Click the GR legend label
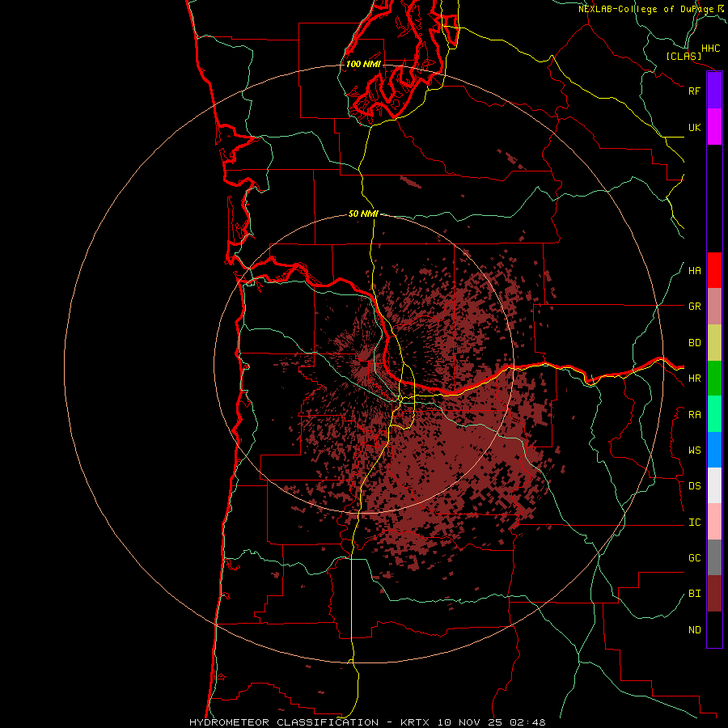This screenshot has width=728, height=728. coord(694,307)
